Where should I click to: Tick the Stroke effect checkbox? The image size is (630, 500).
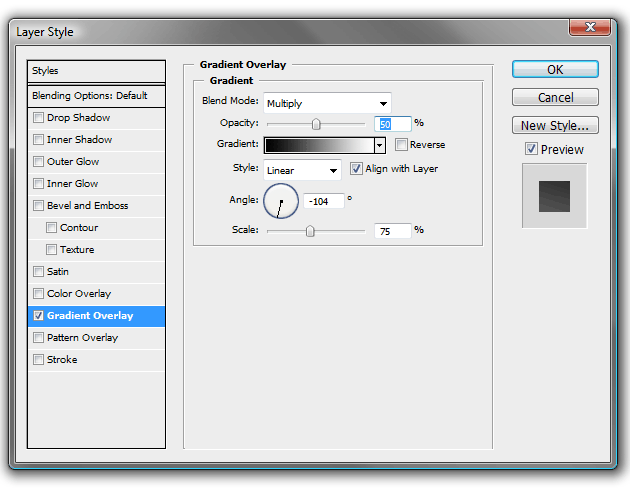pos(39,359)
